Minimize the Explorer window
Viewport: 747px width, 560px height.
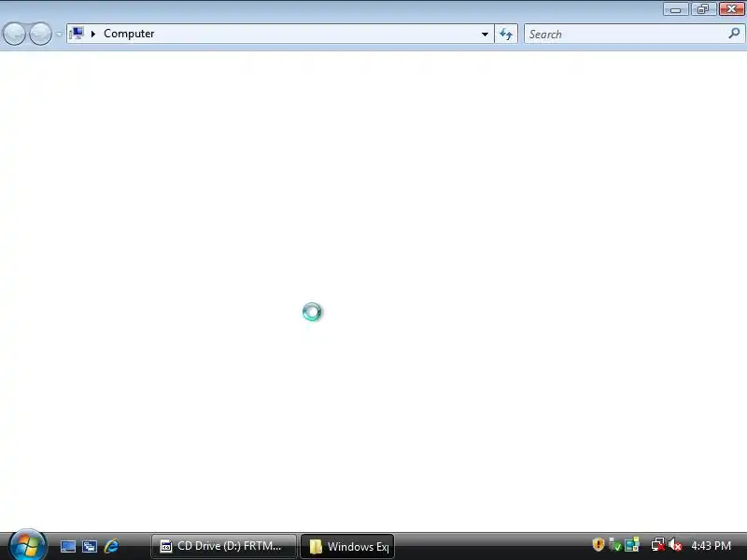click(x=675, y=9)
